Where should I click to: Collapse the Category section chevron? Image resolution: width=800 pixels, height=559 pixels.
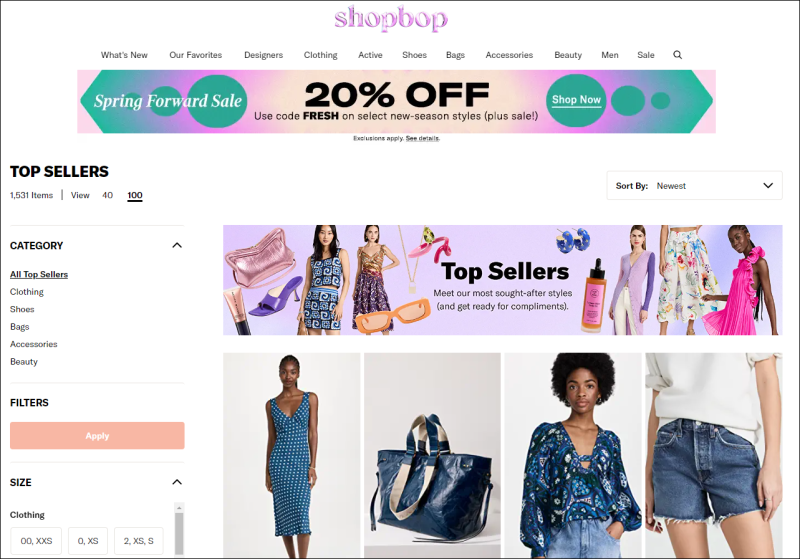tap(177, 245)
